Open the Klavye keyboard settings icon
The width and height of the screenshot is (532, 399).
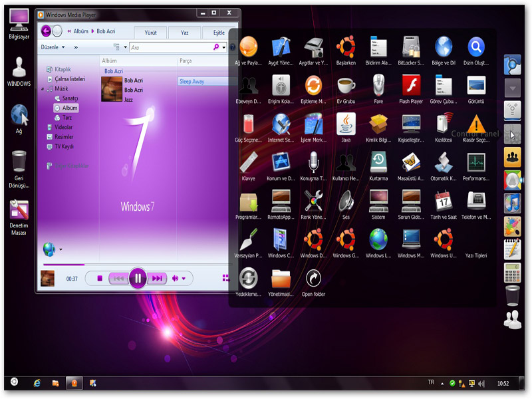(248, 163)
